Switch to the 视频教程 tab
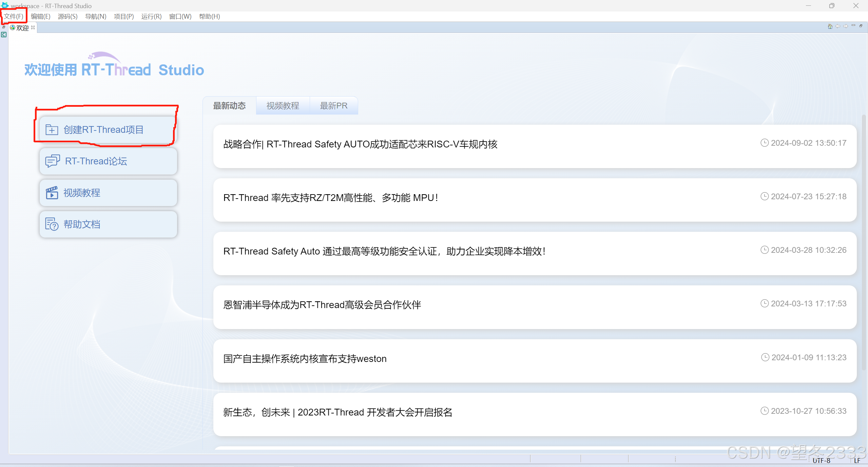 point(283,106)
